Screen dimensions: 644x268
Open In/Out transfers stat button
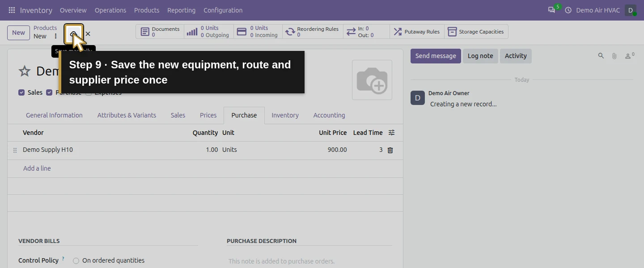[366, 32]
